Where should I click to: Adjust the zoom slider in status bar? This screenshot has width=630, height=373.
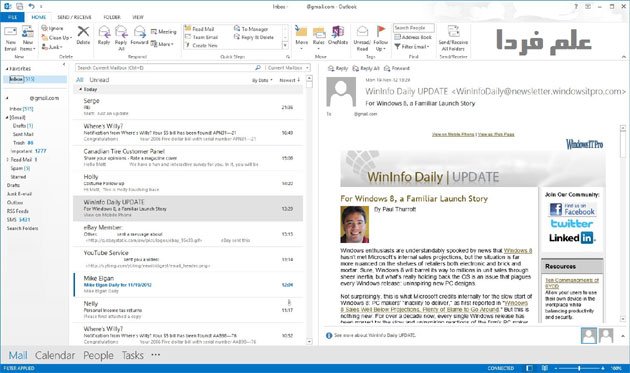tap(579, 368)
